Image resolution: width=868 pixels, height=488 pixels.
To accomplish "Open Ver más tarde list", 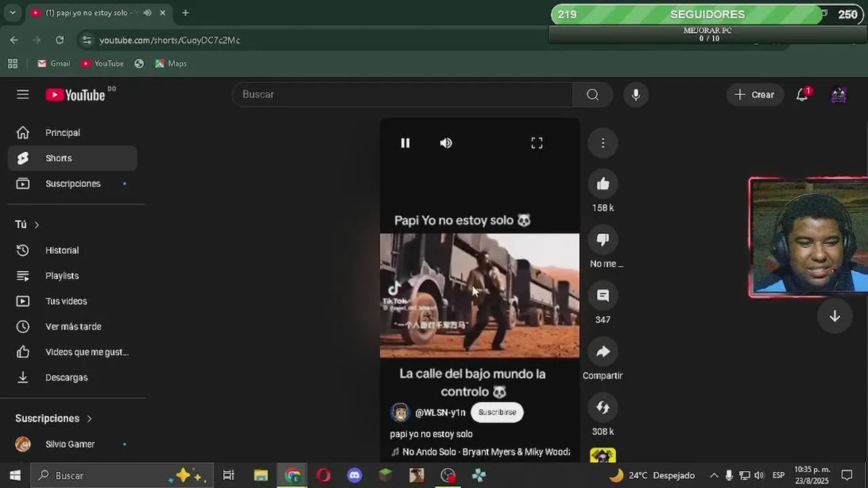I will pos(73,327).
